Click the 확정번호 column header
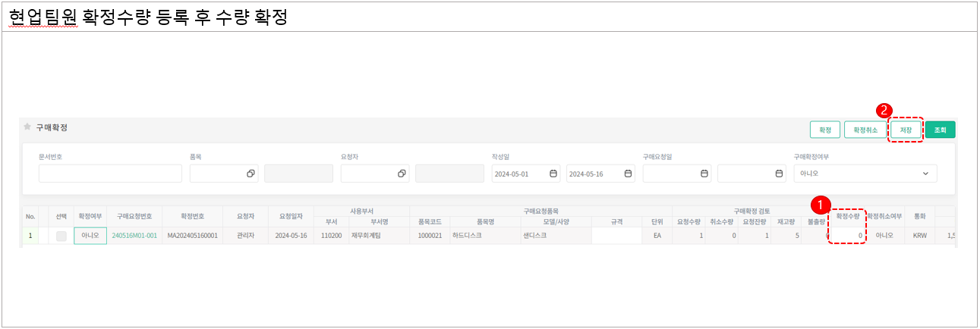 [193, 215]
